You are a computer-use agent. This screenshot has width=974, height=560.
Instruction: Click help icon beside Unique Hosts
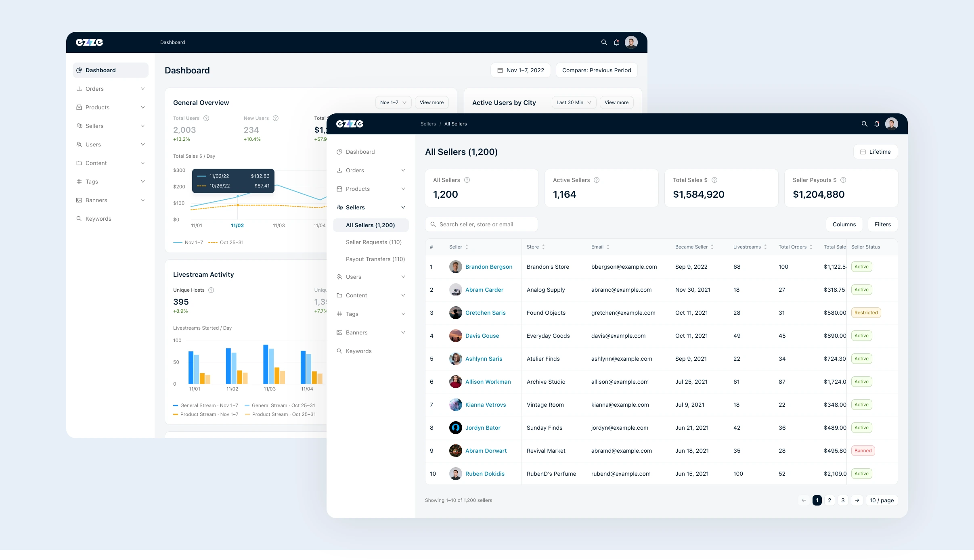[x=211, y=290]
